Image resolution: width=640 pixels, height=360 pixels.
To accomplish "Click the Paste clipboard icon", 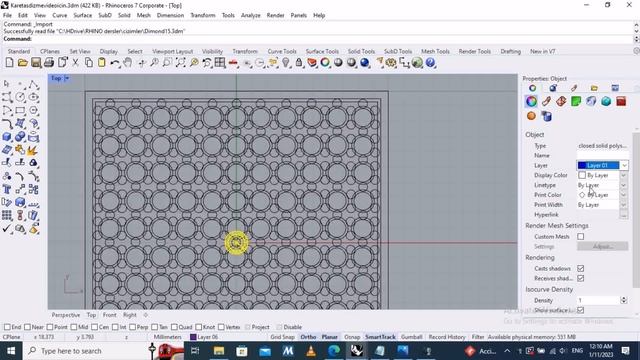I will pos(102,63).
